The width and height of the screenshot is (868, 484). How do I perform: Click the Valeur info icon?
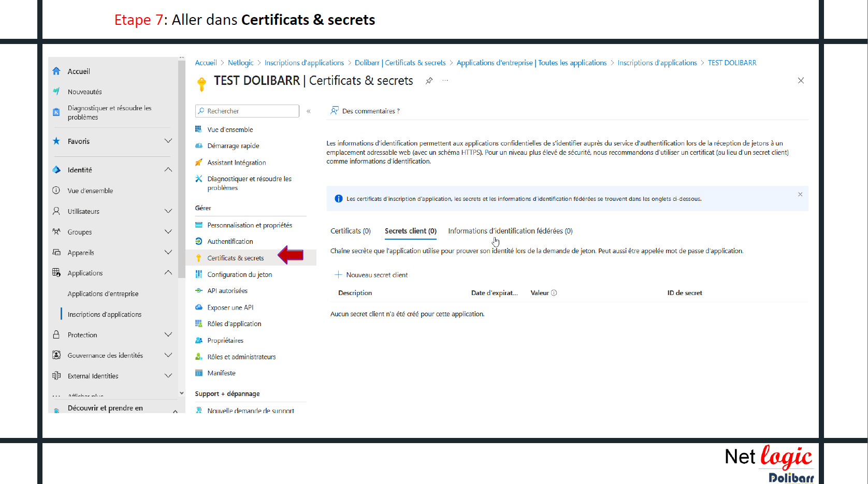tap(554, 293)
